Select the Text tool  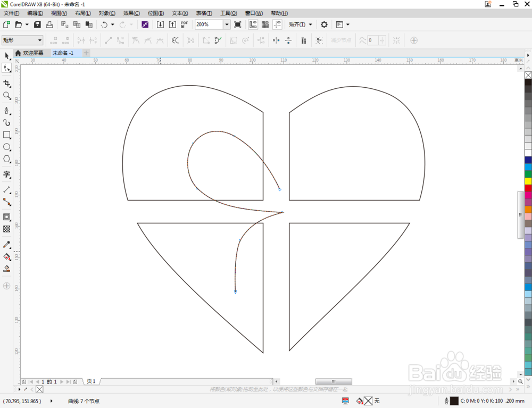(x=7, y=174)
